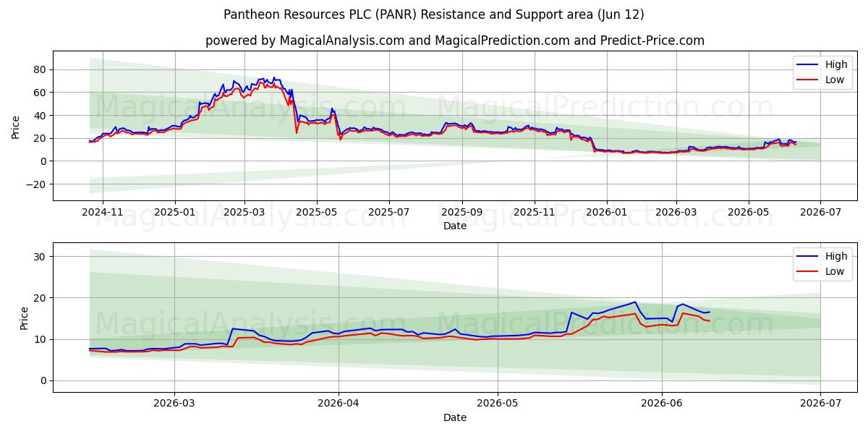The width and height of the screenshot is (868, 434).
Task: Click top chart y-axis value '80'
Action: tap(41, 69)
